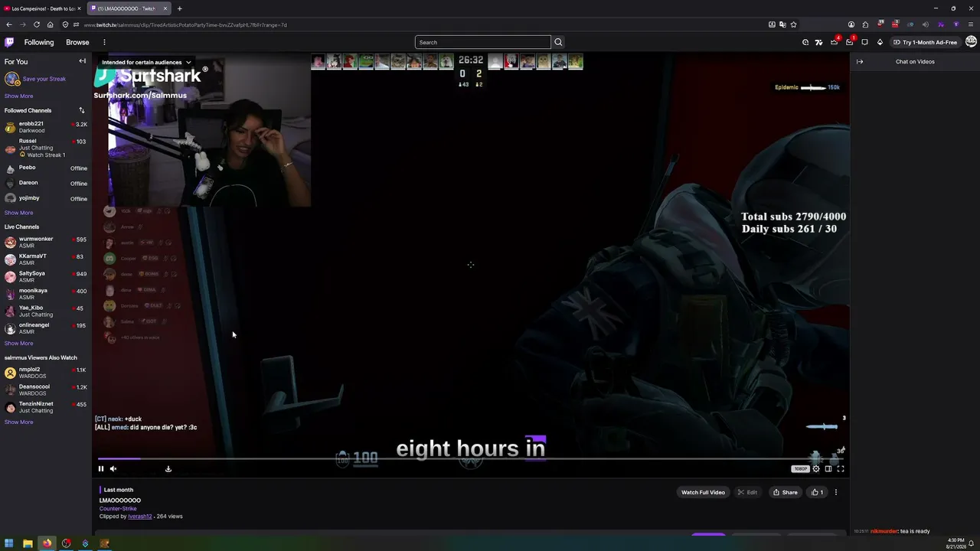Focus the Twitch Search field
Viewport: 980px width, 551px height.
pyautogui.click(x=482, y=42)
